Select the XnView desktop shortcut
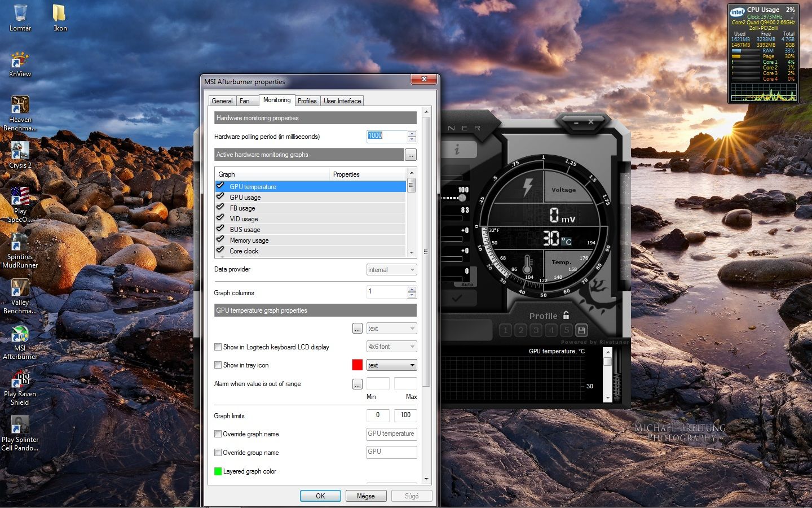This screenshot has width=812, height=508. [20, 64]
